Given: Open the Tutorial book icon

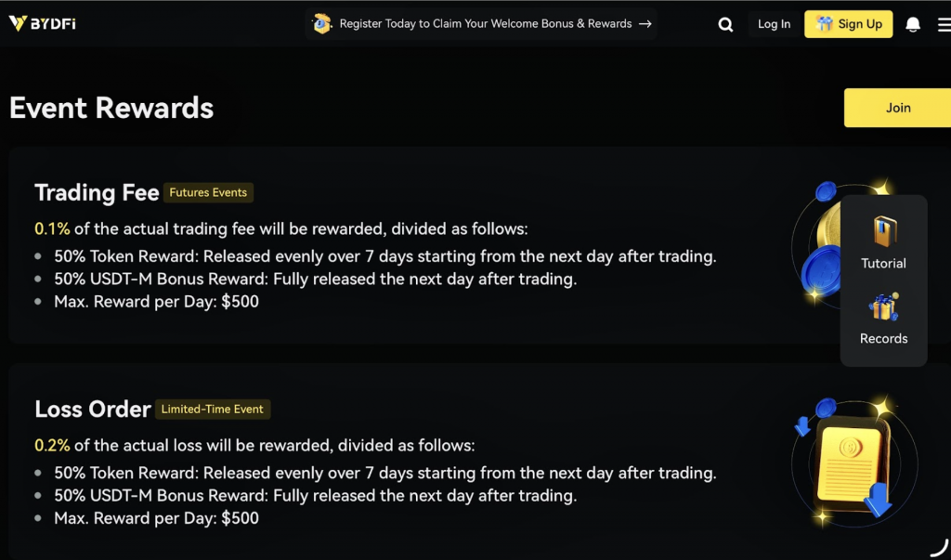Looking at the screenshot, I should tap(883, 231).
